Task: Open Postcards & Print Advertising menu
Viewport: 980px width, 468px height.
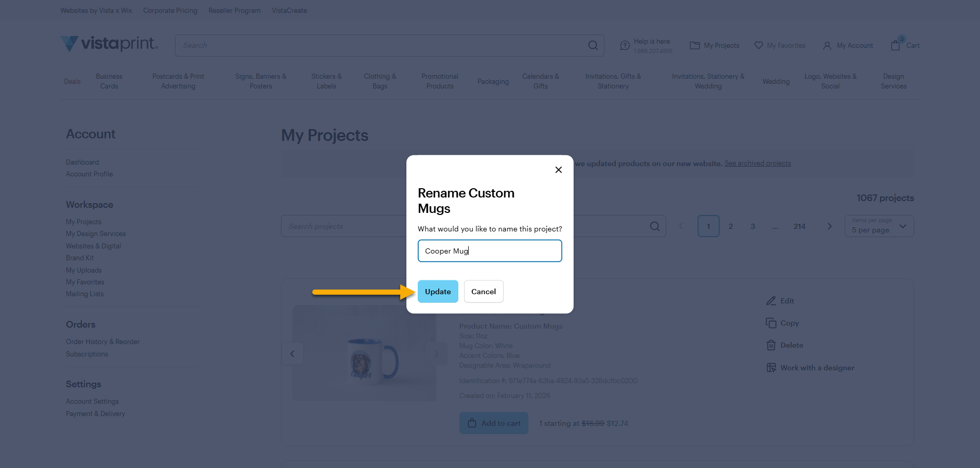Action: pyautogui.click(x=178, y=81)
